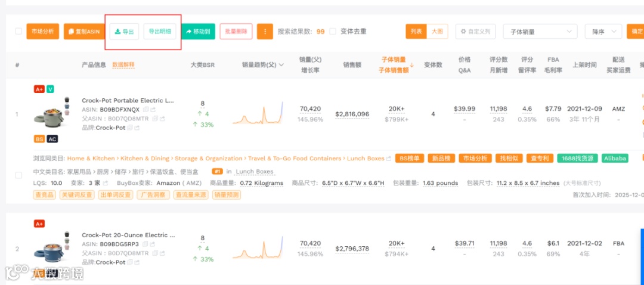Select the black variant thumbnail of first product
This screenshot has height=285, width=644.
pos(67,100)
